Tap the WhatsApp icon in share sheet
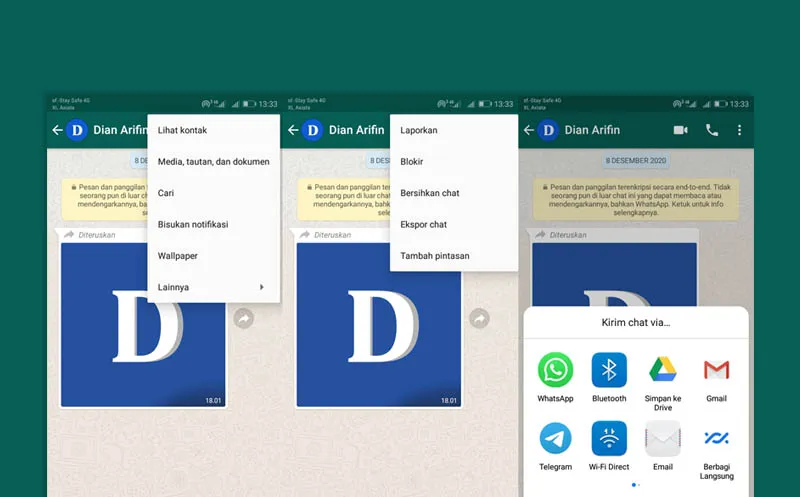 555,370
